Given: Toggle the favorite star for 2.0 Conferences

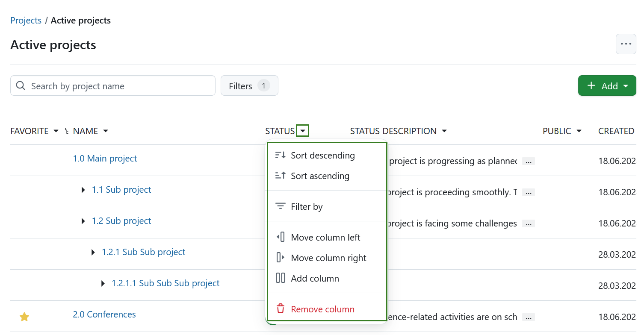Looking at the screenshot, I should (24, 317).
